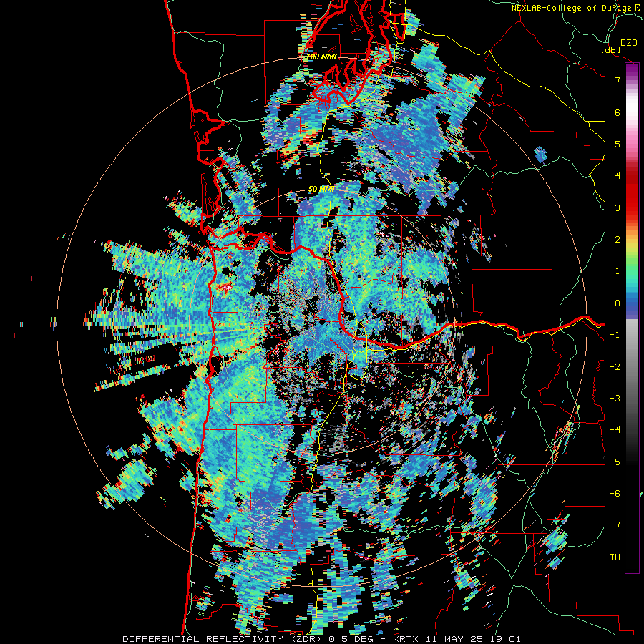Screen dimensions: 644x644
Task: Select the -6 value on the scale
Action: point(615,494)
